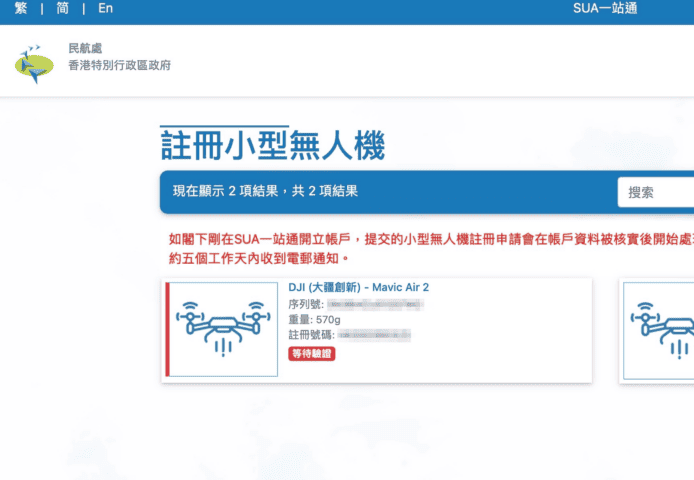Click the 民航處 department name
694x480 pixels.
tap(85, 48)
